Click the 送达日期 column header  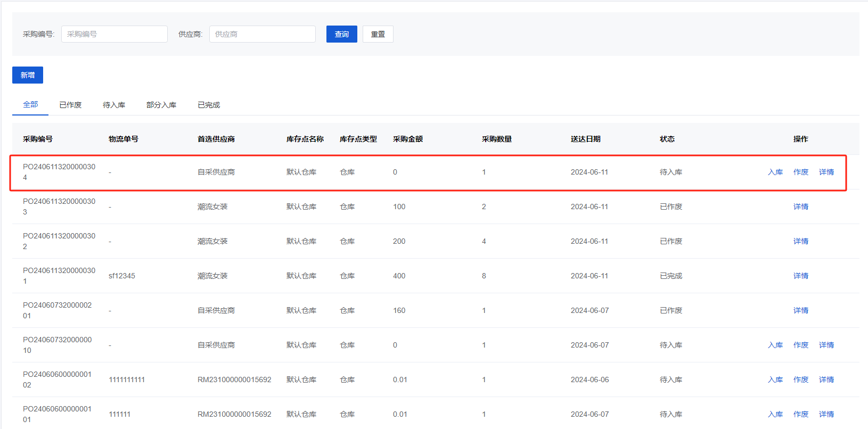coord(586,139)
